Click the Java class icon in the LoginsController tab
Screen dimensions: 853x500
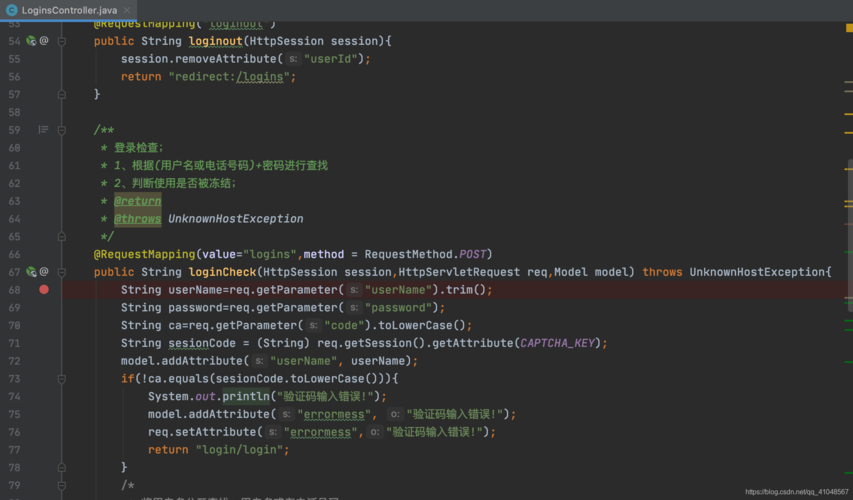point(12,10)
